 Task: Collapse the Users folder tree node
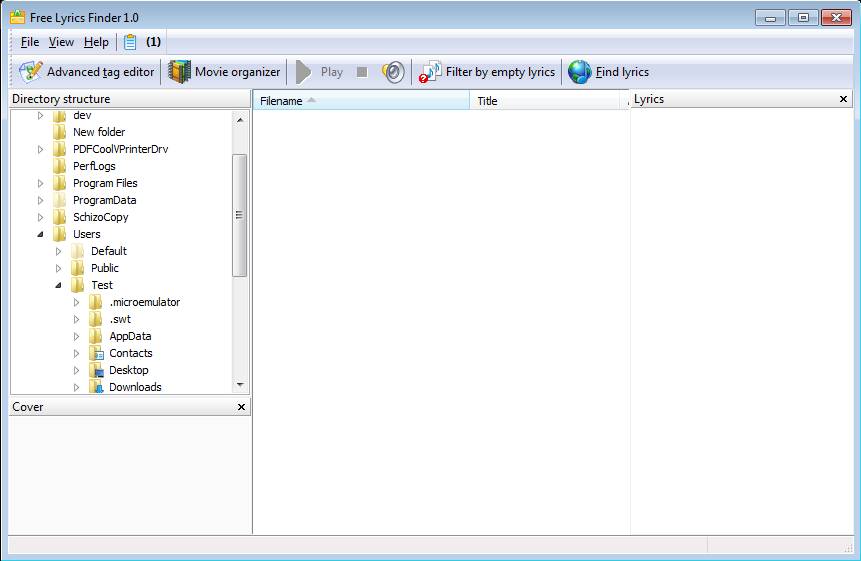tap(41, 234)
